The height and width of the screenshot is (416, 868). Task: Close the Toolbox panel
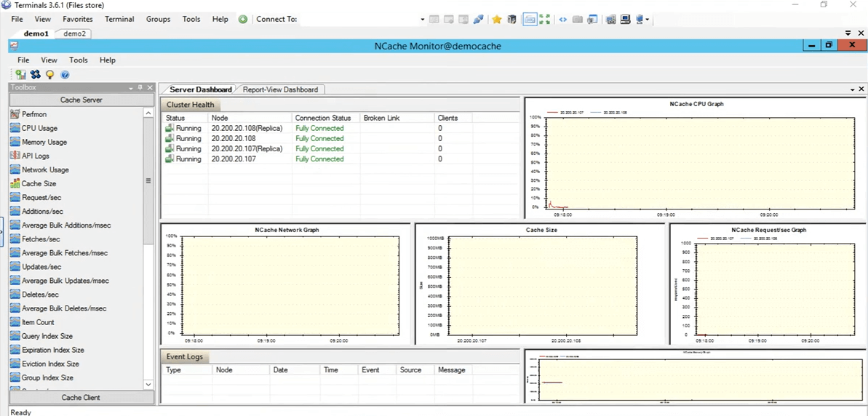coord(149,87)
